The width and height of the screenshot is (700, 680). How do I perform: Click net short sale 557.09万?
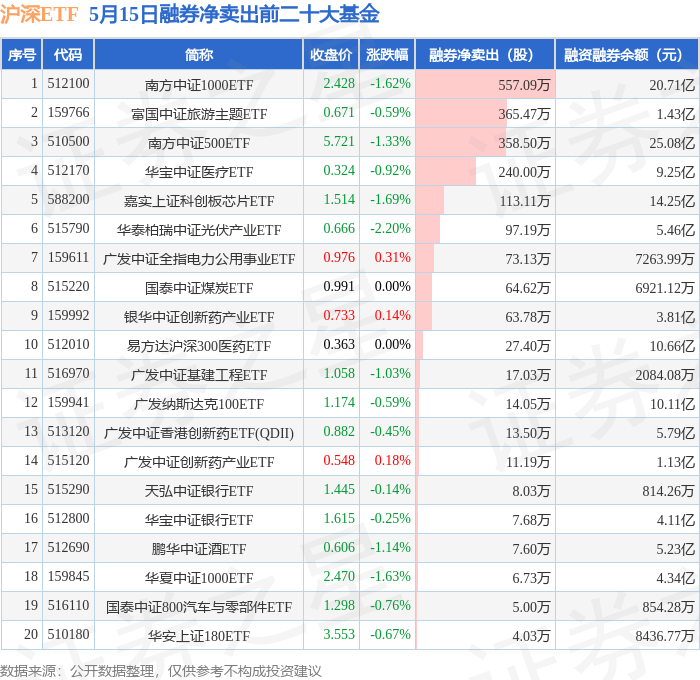click(x=524, y=85)
